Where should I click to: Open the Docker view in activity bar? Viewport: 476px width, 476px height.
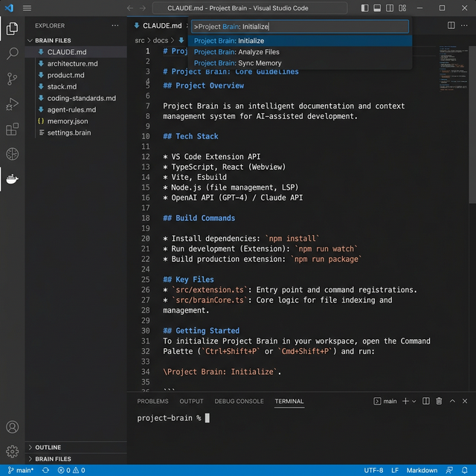(12, 179)
